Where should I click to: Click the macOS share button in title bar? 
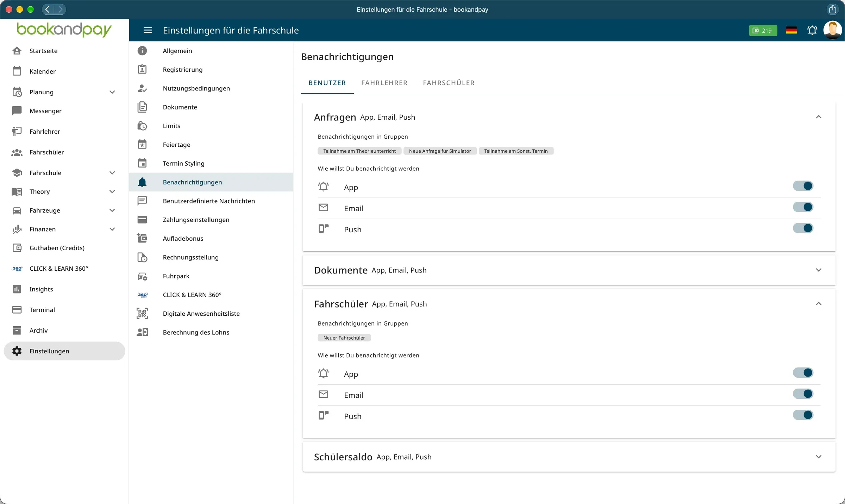pos(832,9)
